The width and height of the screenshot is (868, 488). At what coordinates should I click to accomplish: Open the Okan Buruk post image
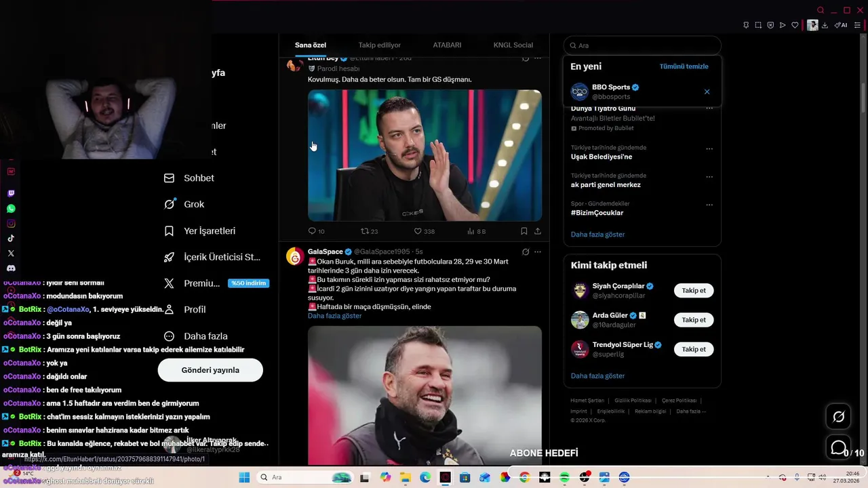pyautogui.click(x=425, y=395)
